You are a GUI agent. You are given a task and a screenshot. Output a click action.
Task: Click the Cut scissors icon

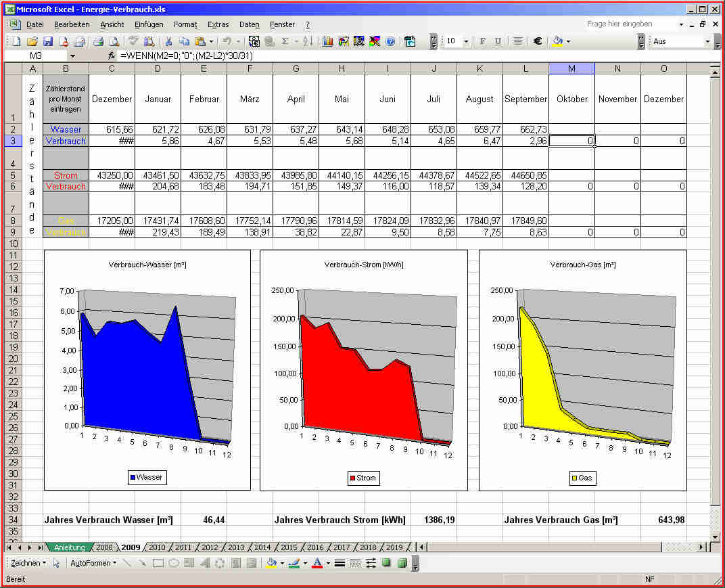click(168, 41)
